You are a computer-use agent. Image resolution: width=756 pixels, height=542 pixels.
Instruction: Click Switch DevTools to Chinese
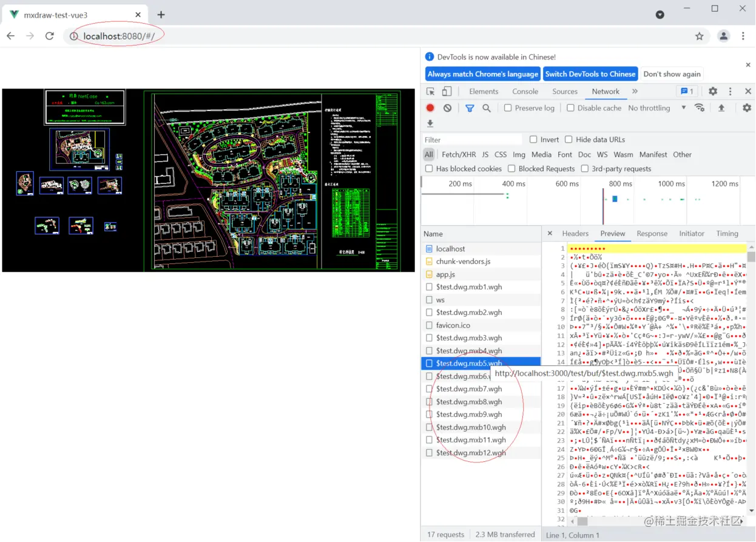[x=590, y=74]
